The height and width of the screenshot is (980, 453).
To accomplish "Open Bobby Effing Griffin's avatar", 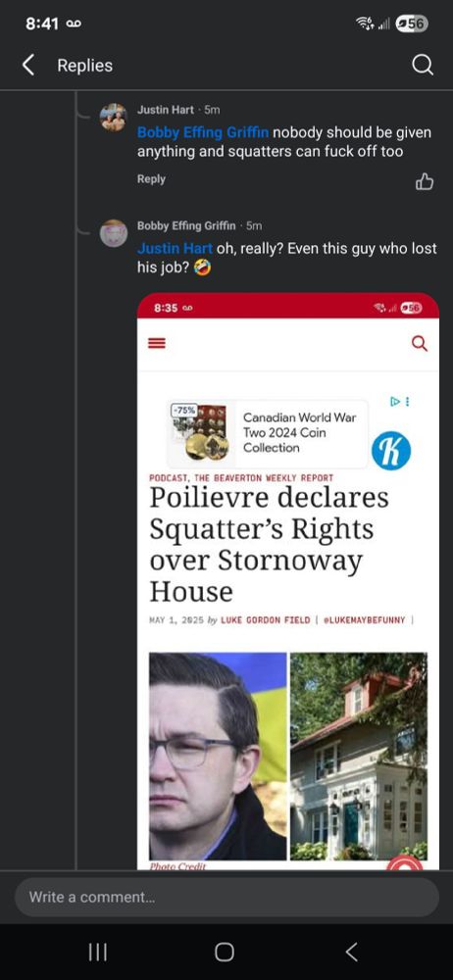I will click(x=114, y=233).
